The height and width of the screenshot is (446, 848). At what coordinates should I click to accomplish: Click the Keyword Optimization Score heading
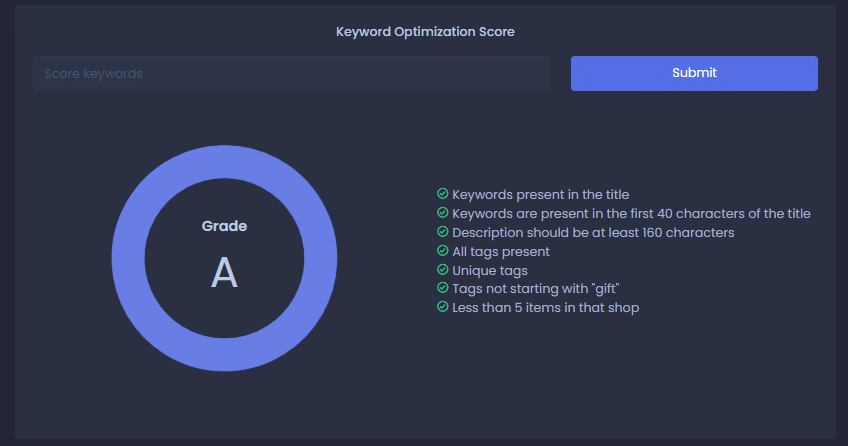[425, 31]
